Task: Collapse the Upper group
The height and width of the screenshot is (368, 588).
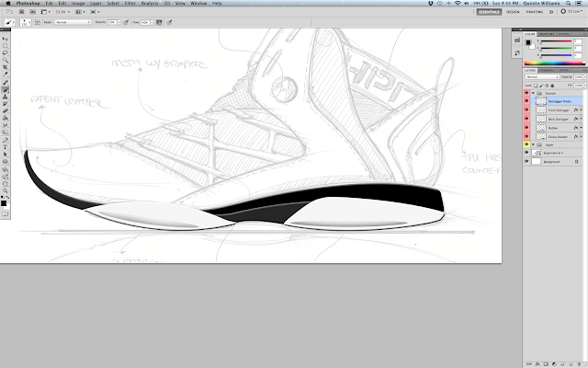Action: [533, 144]
